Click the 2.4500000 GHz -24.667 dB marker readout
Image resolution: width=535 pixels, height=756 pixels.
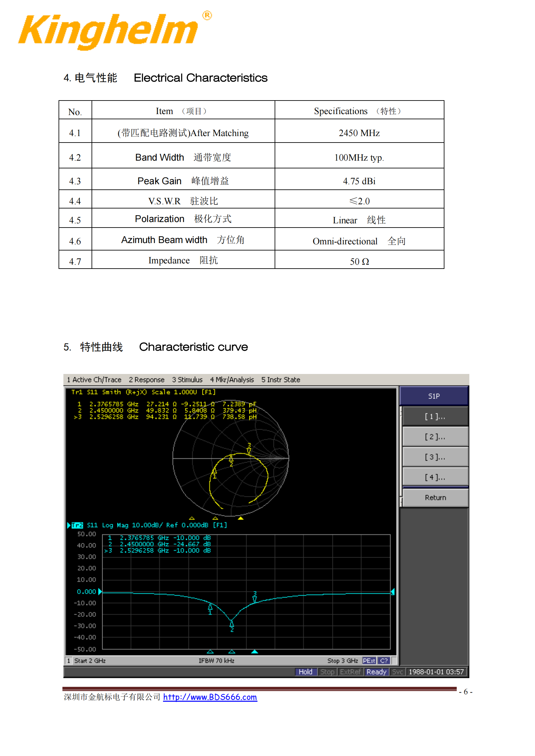coord(159,544)
